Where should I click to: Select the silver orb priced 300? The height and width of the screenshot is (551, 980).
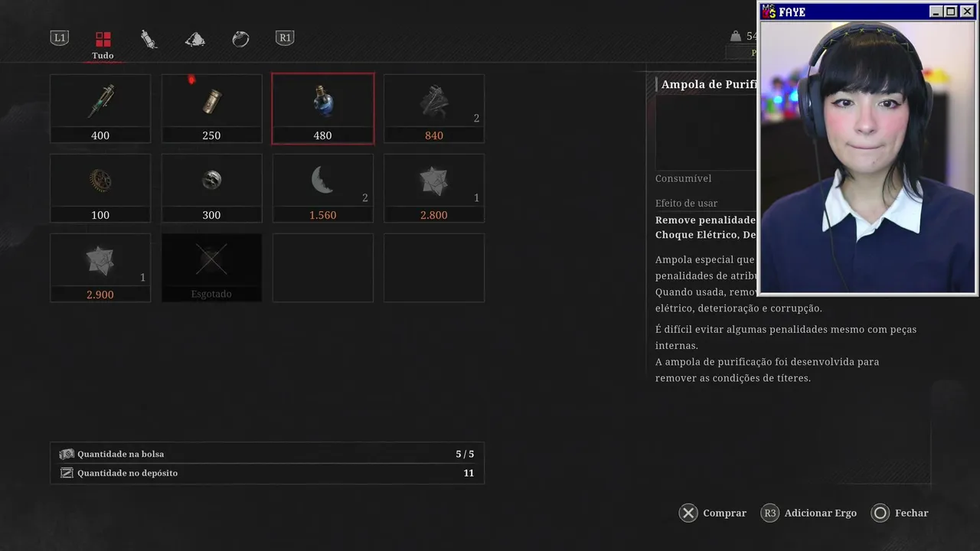[x=211, y=188]
